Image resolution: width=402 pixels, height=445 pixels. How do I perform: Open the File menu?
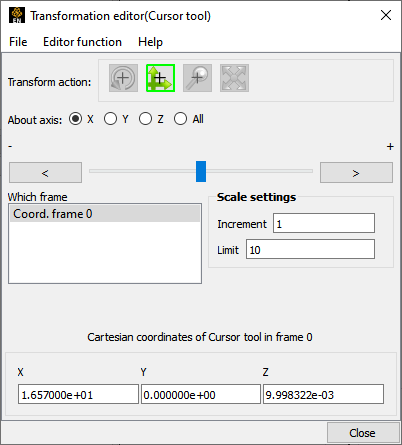pos(18,42)
